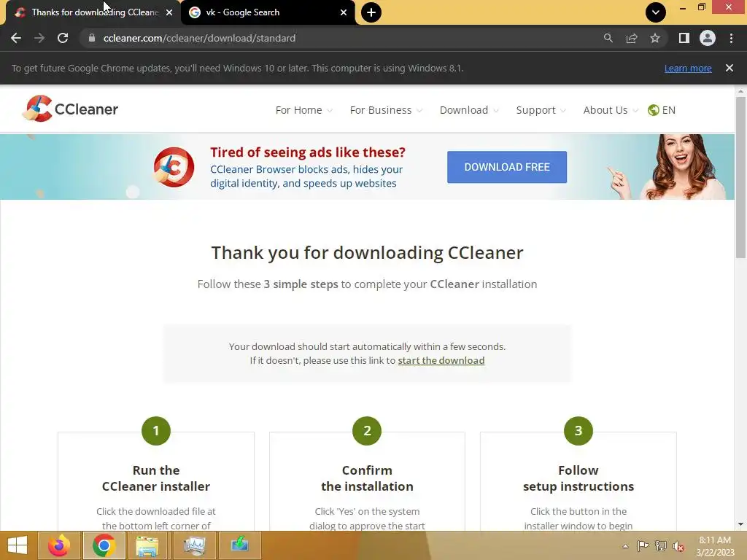Open the Windows Start button

click(18, 545)
